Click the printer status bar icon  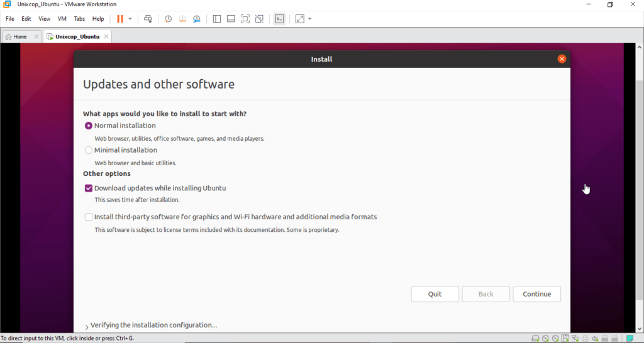point(585,339)
